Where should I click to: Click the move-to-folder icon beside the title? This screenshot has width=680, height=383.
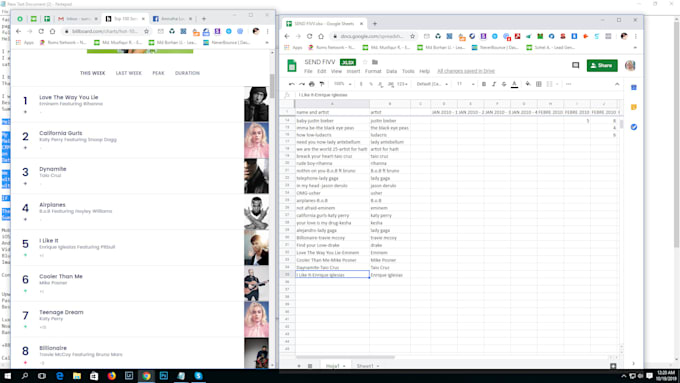tap(375, 62)
